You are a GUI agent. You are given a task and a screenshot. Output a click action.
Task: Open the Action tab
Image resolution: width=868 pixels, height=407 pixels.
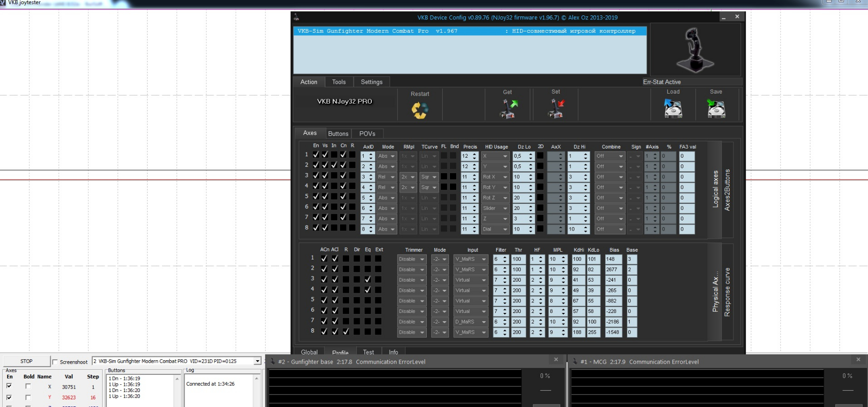point(309,82)
